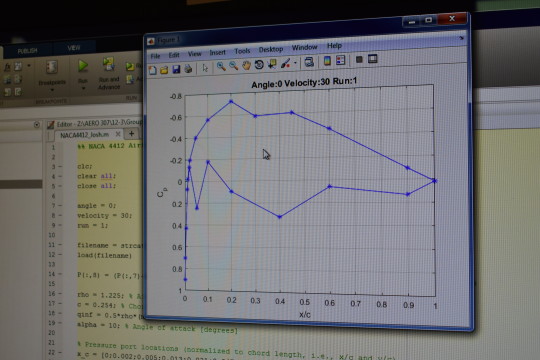Close the Figure 1 window
Viewport: 540px width, 360px height.
(x=452, y=19)
